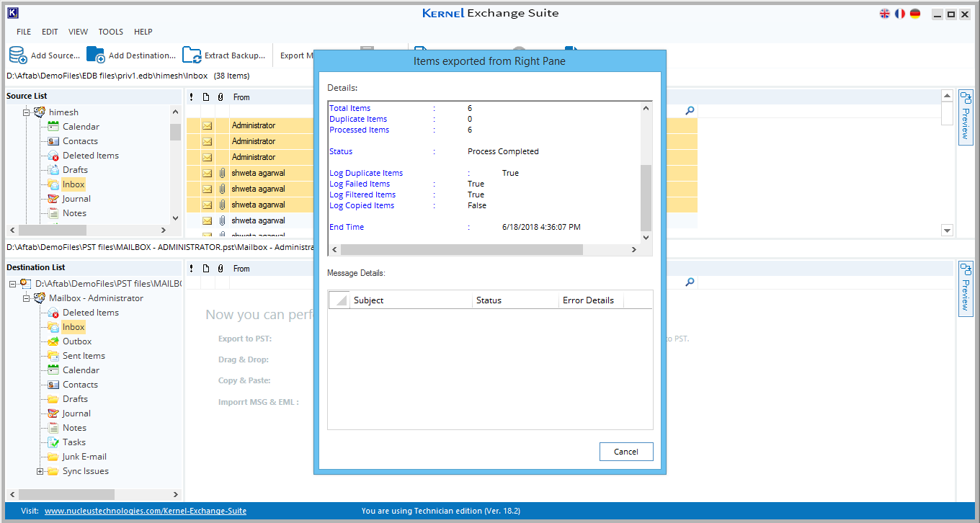The height and width of the screenshot is (523, 980).
Task: Click the search magnifier in destination item pane
Action: (690, 282)
